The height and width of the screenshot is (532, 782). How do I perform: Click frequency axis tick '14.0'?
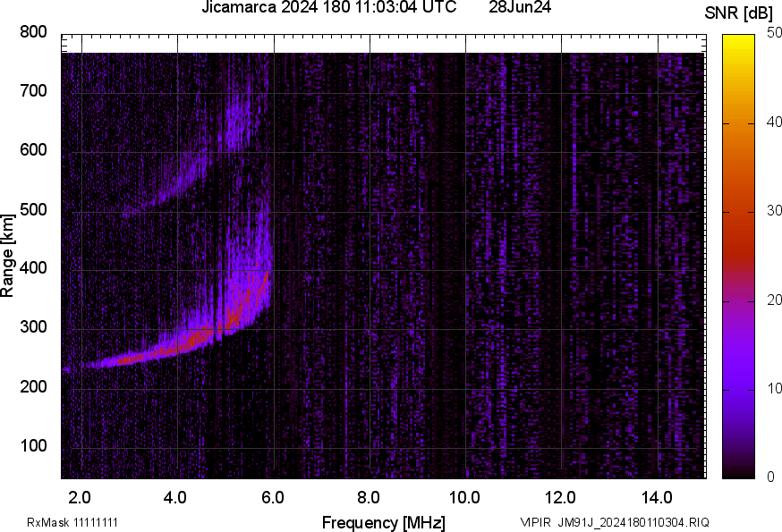pos(657,497)
